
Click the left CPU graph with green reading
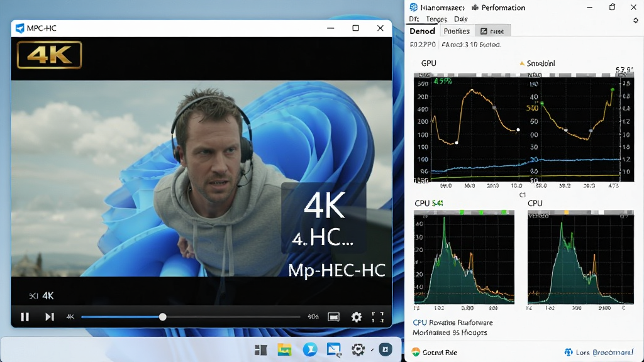coord(464,257)
